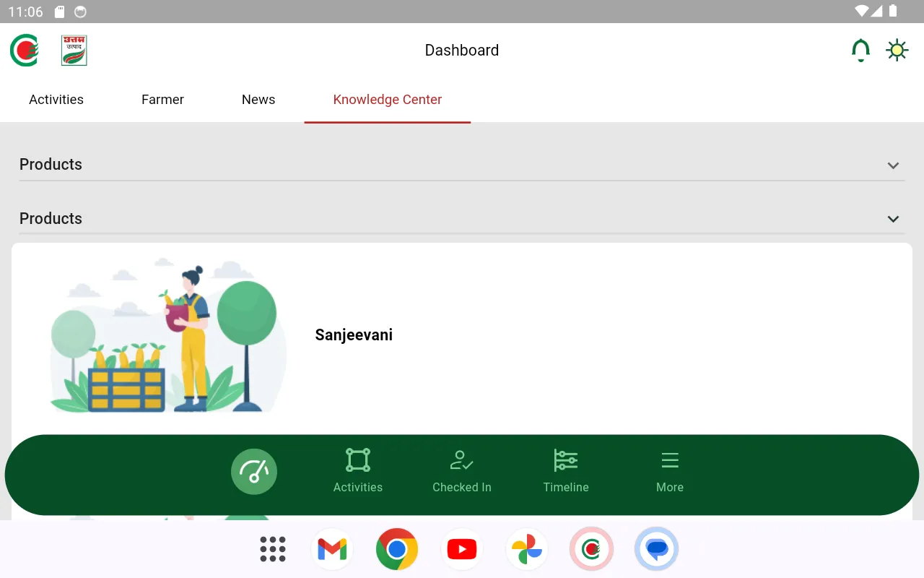The height and width of the screenshot is (578, 924).
Task: Open the Messages app from taskbar
Action: [657, 549]
